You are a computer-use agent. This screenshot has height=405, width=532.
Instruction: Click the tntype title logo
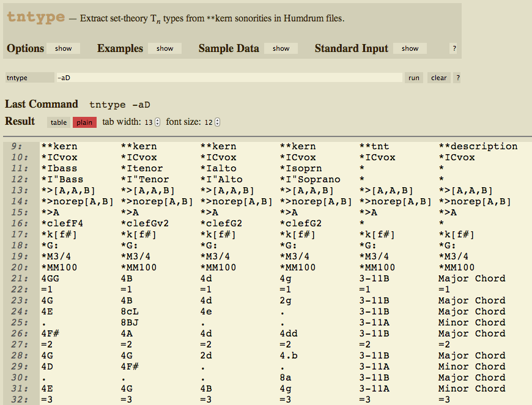35,17
